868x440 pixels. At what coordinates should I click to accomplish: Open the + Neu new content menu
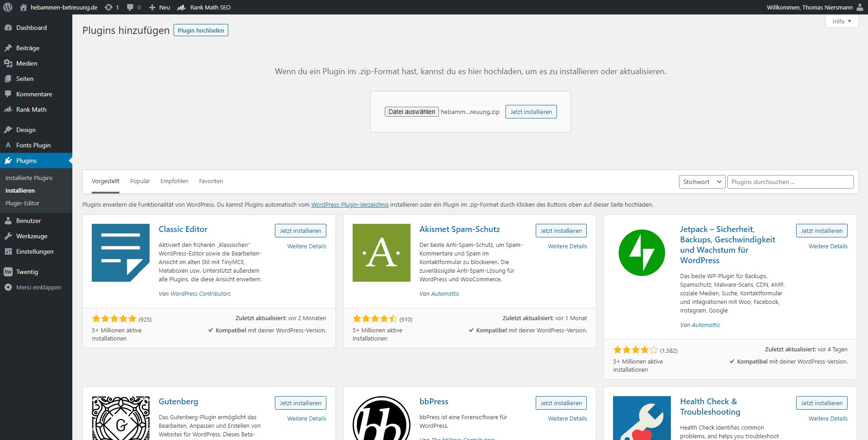pyautogui.click(x=160, y=7)
